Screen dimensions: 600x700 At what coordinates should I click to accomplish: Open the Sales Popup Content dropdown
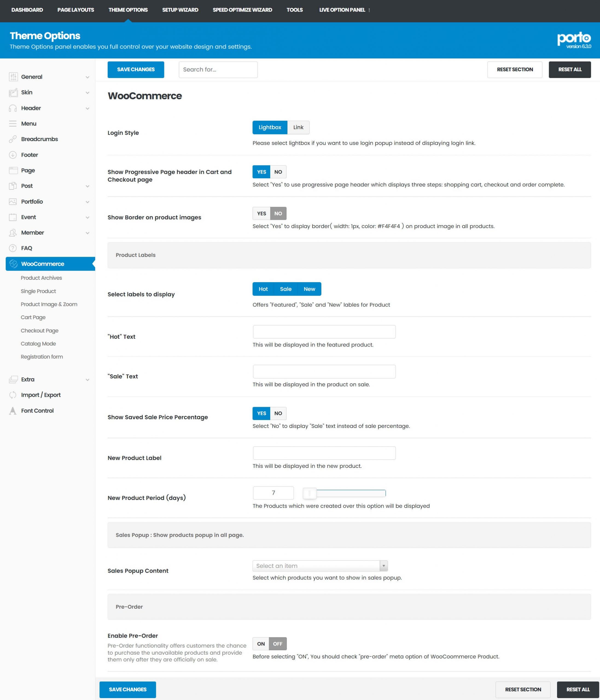point(320,566)
